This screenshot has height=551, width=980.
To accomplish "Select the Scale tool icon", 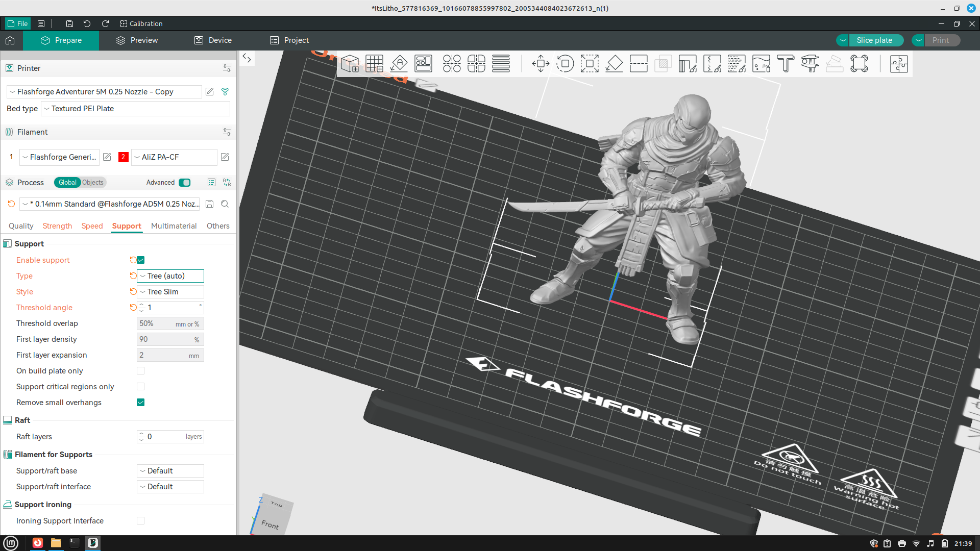I will click(x=590, y=64).
